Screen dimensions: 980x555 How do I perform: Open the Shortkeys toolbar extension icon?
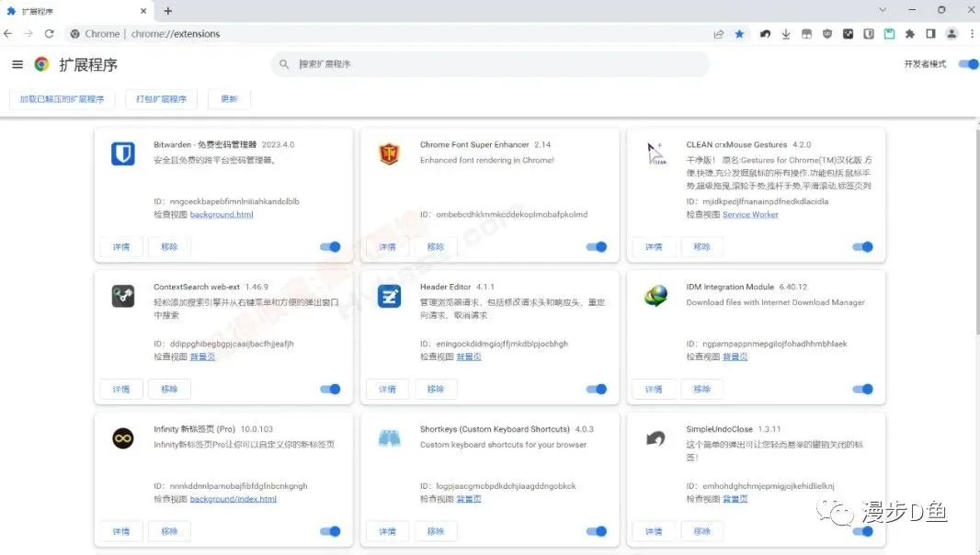tap(807, 34)
